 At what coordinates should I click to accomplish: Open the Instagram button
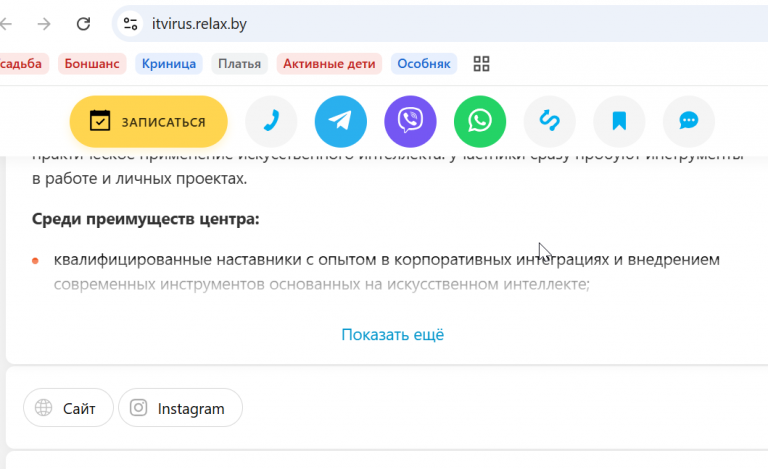tap(180, 408)
